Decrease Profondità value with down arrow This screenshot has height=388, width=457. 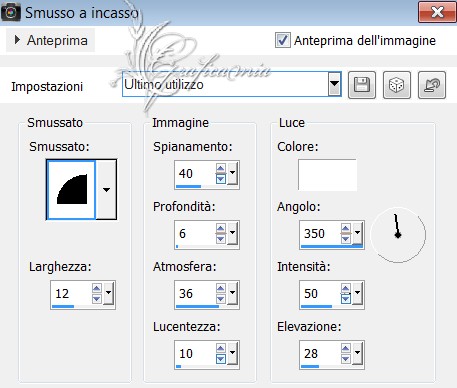point(220,239)
